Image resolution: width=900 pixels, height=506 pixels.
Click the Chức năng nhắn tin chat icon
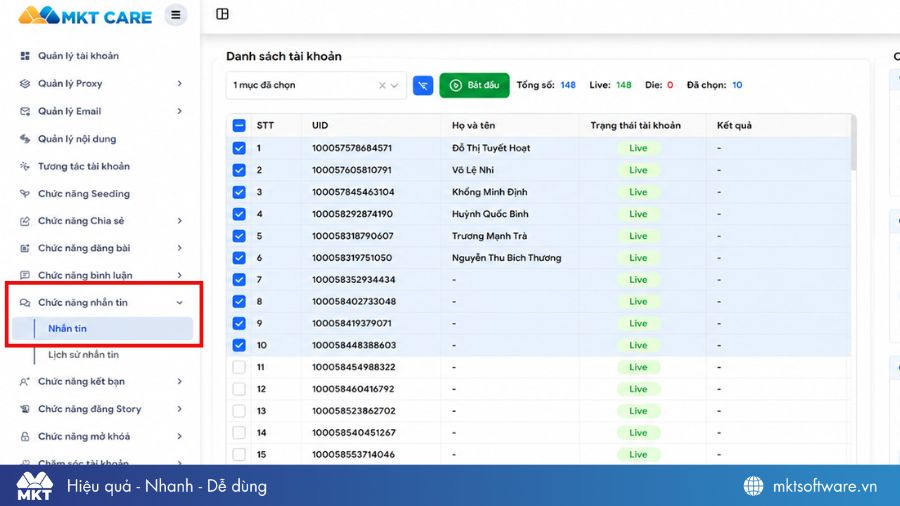[x=25, y=302]
